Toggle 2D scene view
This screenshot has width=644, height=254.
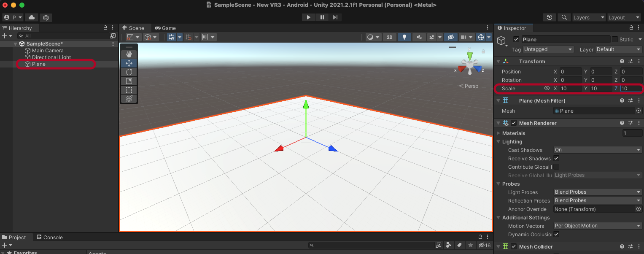coord(389,37)
